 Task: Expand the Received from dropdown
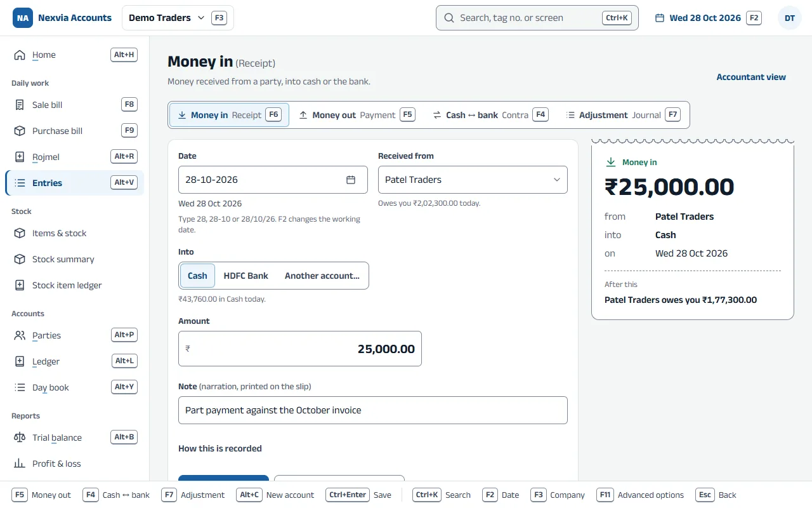(473, 180)
